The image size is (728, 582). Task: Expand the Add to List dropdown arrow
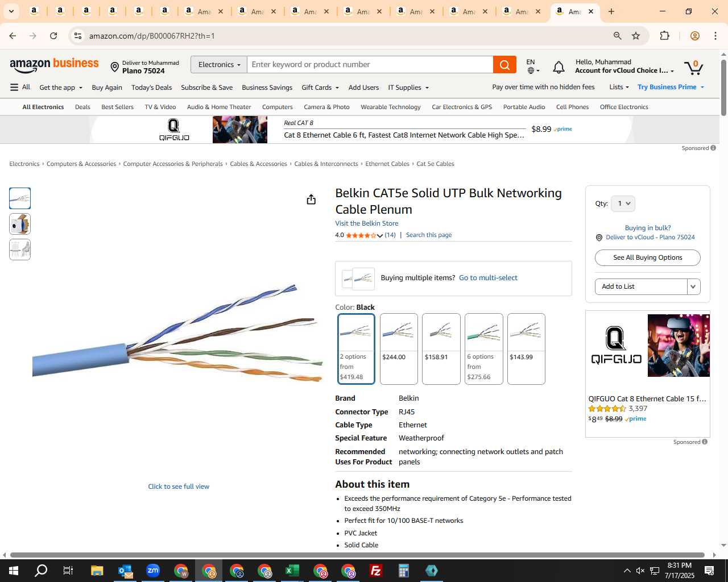693,286
